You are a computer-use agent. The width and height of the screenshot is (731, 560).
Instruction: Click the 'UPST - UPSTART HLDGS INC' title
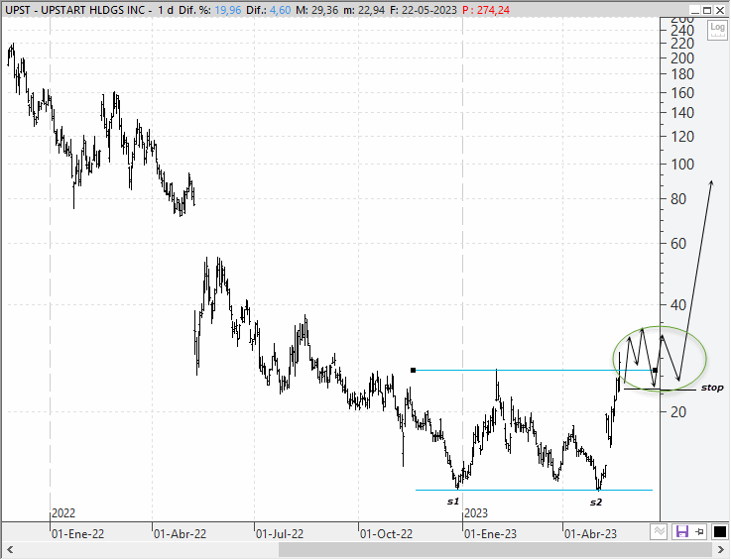click(77, 10)
